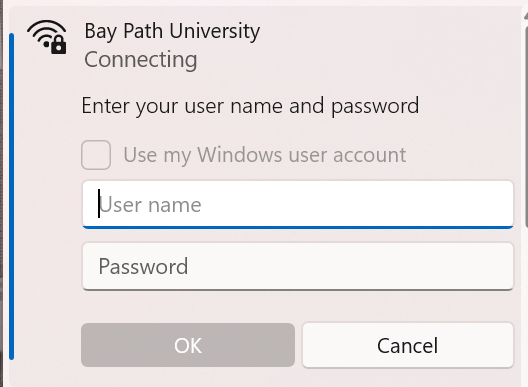Click inside the Password field

(298, 266)
